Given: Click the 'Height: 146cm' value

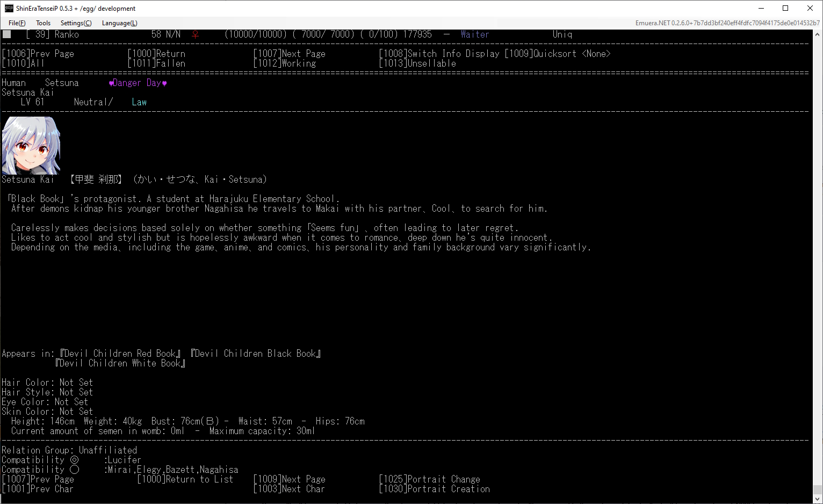Looking at the screenshot, I should click(43, 421).
